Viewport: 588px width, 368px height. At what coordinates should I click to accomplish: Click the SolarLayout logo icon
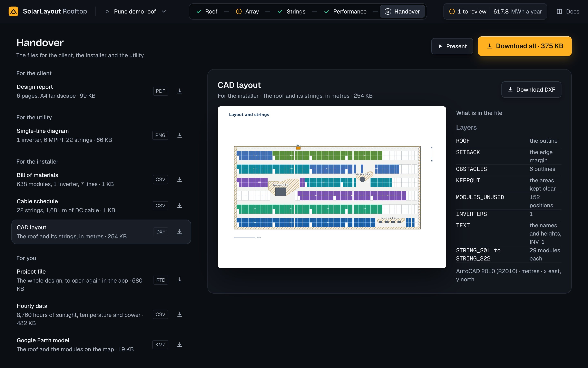pos(13,11)
